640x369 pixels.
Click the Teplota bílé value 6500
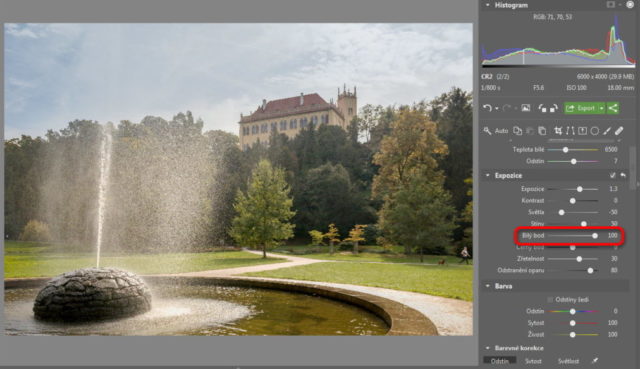click(611, 149)
